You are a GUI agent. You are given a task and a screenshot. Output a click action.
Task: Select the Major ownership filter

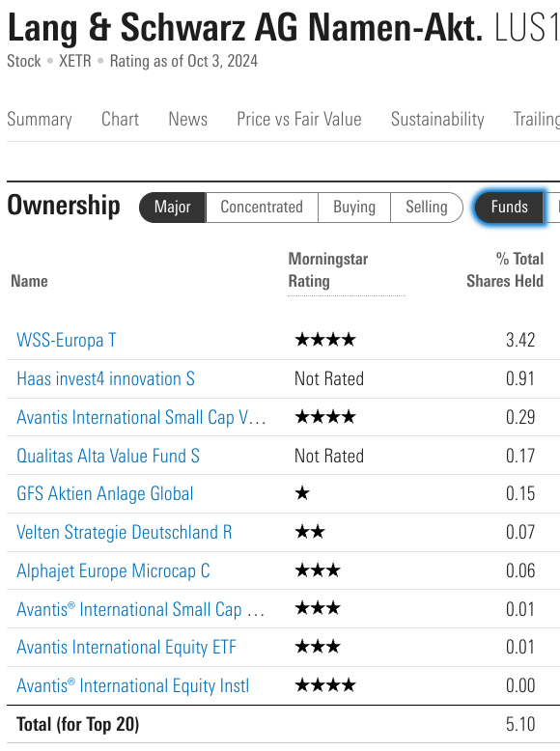click(x=173, y=207)
